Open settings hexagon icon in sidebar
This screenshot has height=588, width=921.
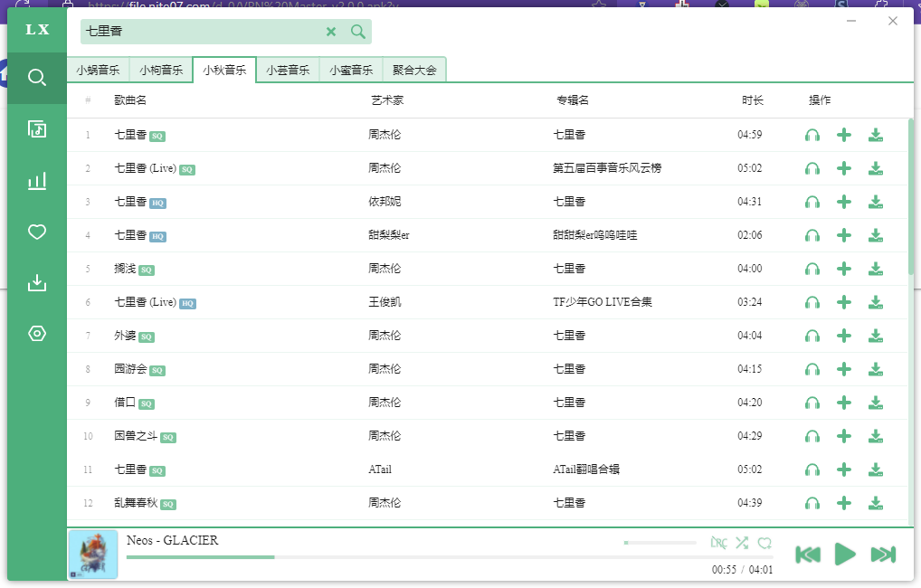(x=36, y=334)
